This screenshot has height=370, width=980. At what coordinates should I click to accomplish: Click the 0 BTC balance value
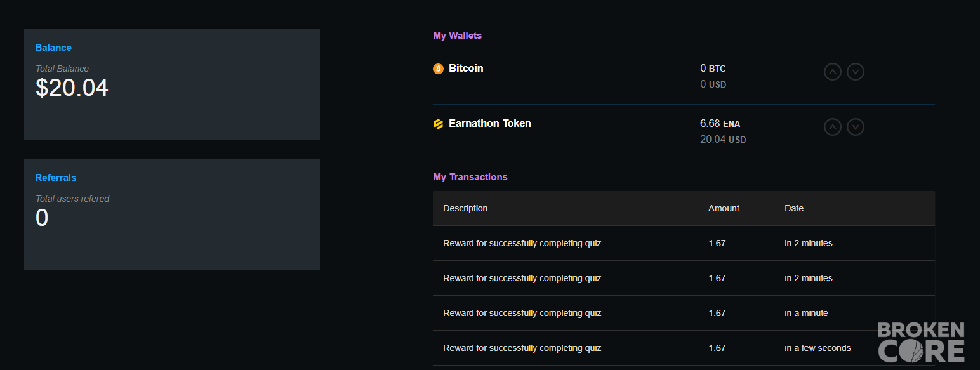pos(713,68)
